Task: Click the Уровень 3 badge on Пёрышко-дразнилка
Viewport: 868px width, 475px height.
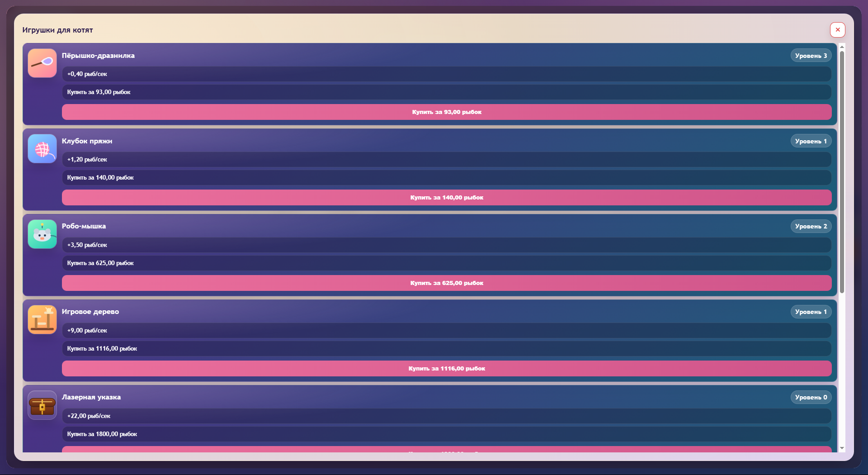Action: coord(811,56)
